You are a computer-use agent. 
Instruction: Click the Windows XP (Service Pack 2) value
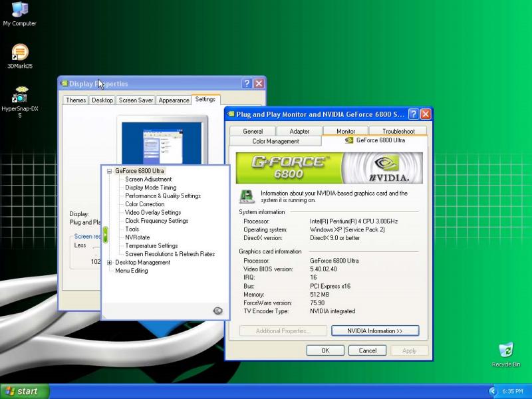[x=347, y=229]
